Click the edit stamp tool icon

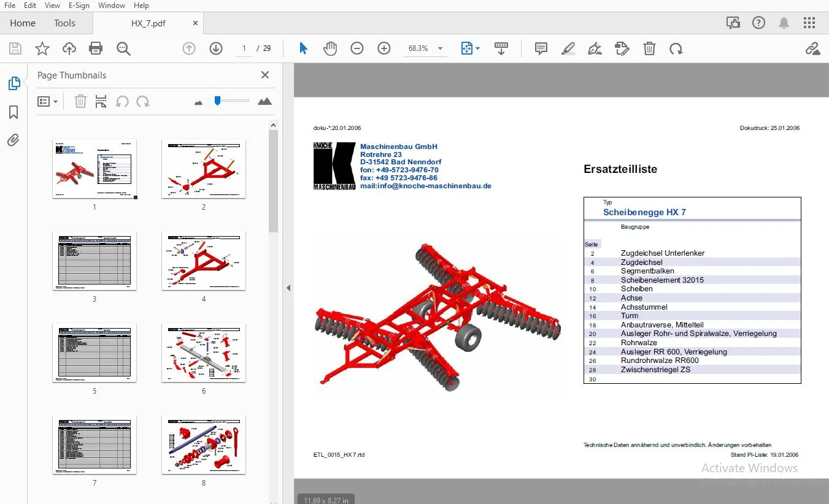click(x=622, y=48)
